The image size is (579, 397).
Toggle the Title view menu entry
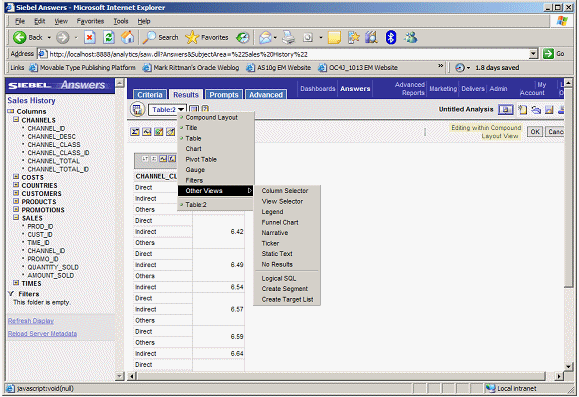click(x=191, y=128)
